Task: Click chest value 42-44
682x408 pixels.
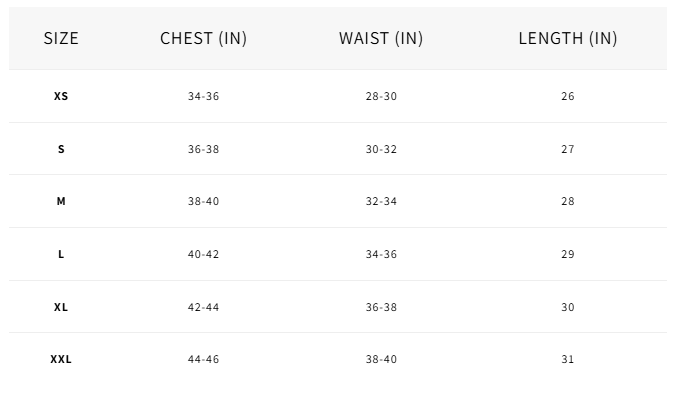Action: click(204, 307)
